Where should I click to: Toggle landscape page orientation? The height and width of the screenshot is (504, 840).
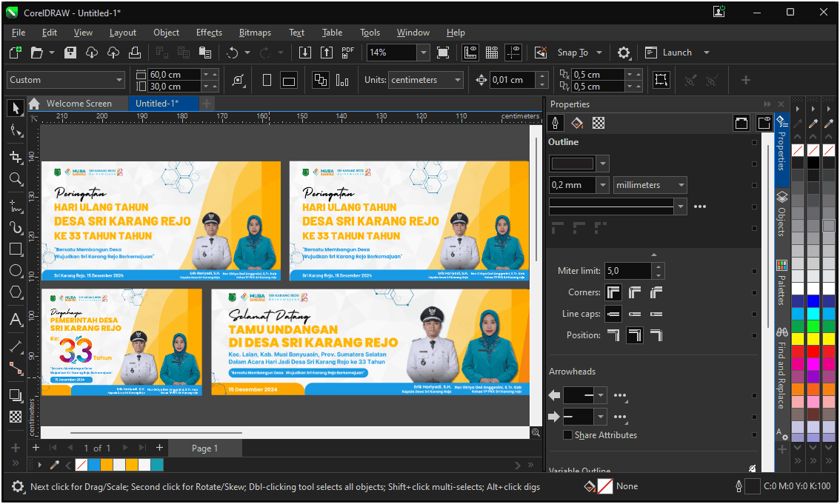[x=287, y=79]
